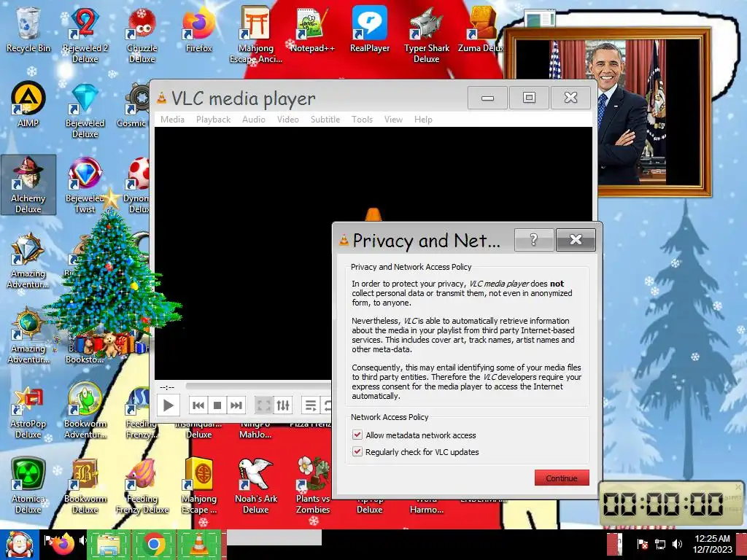
Task: Show VLC extended settings sliders icon
Action: pos(283,405)
